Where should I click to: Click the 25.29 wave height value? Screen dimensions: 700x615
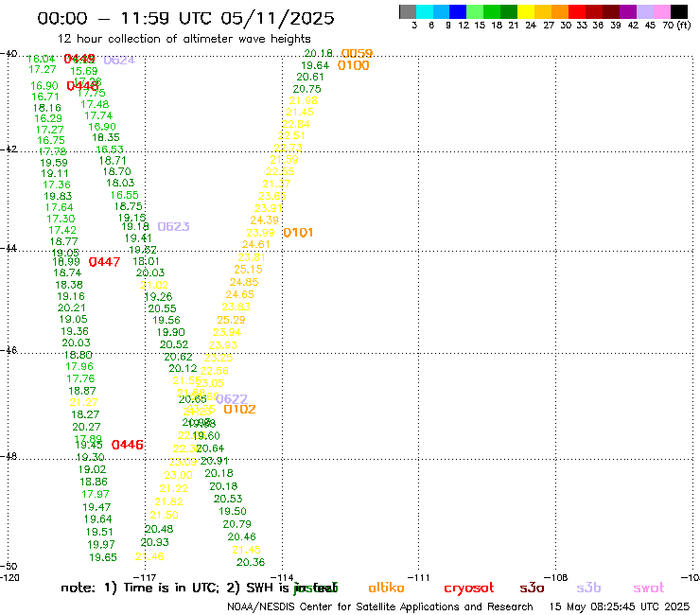tap(231, 320)
